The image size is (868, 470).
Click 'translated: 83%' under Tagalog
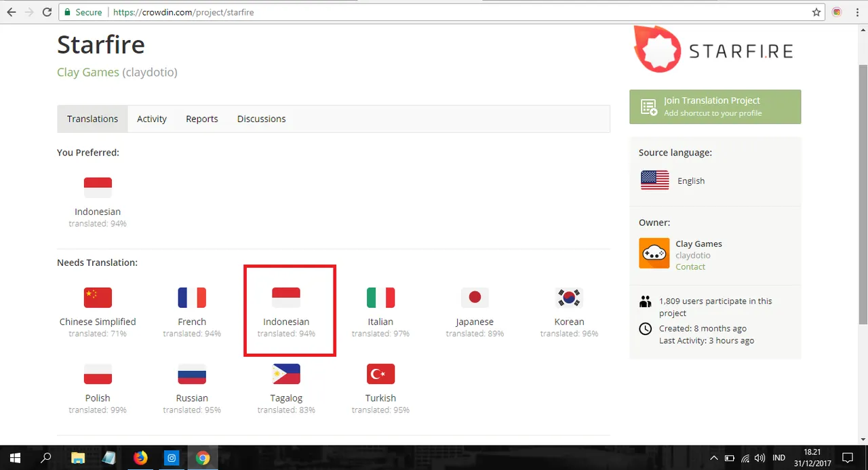click(286, 410)
